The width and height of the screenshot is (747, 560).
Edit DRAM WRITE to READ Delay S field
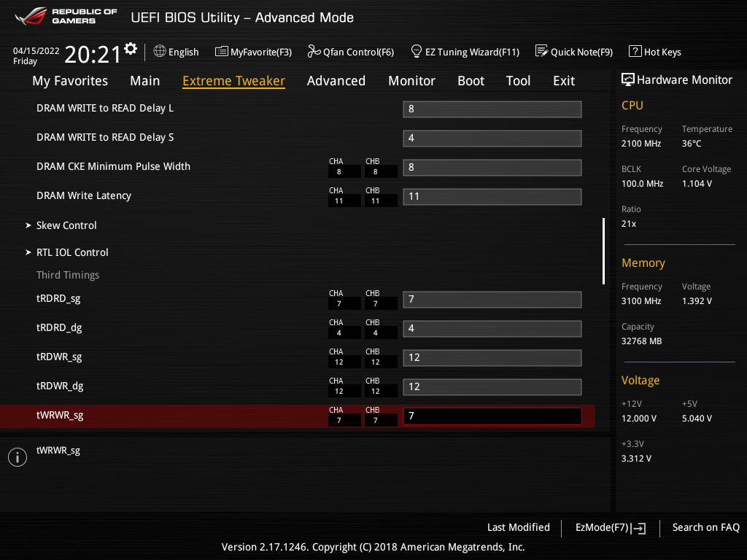pyautogui.click(x=492, y=138)
